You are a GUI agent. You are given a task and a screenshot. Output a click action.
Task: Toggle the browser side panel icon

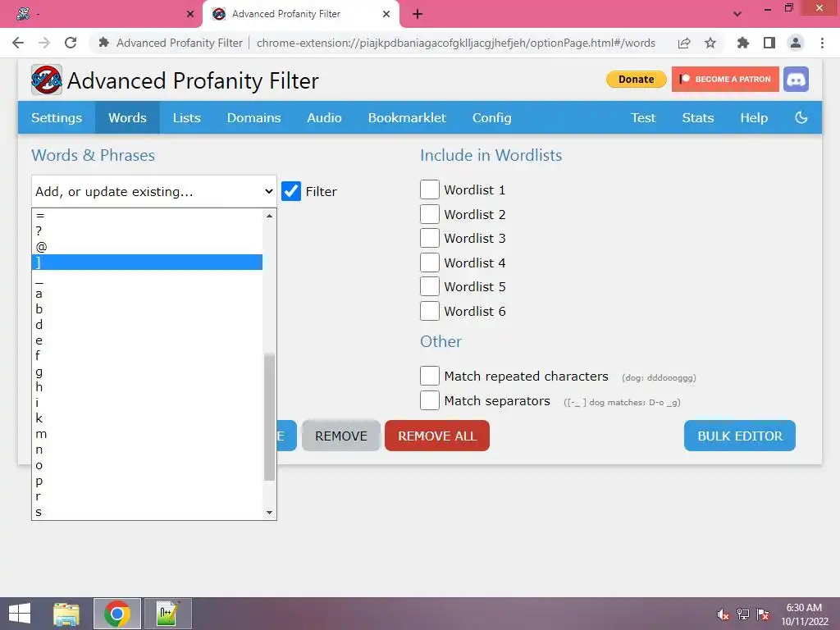pos(769,43)
